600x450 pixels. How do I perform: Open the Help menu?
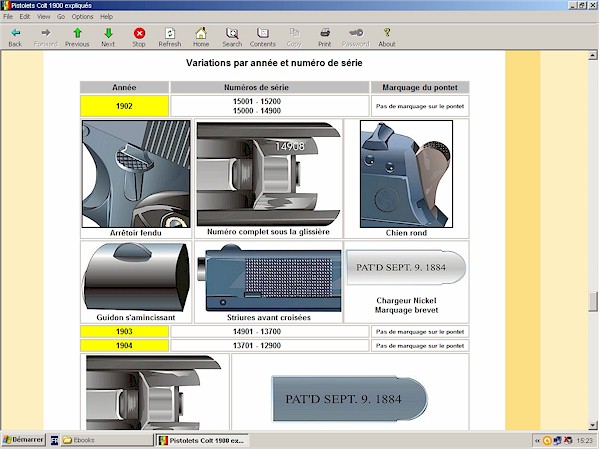click(x=106, y=16)
